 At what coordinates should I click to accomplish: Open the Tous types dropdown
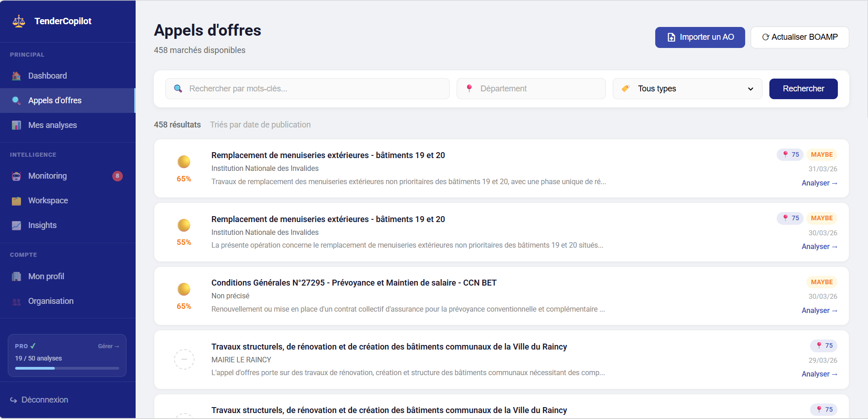click(687, 89)
